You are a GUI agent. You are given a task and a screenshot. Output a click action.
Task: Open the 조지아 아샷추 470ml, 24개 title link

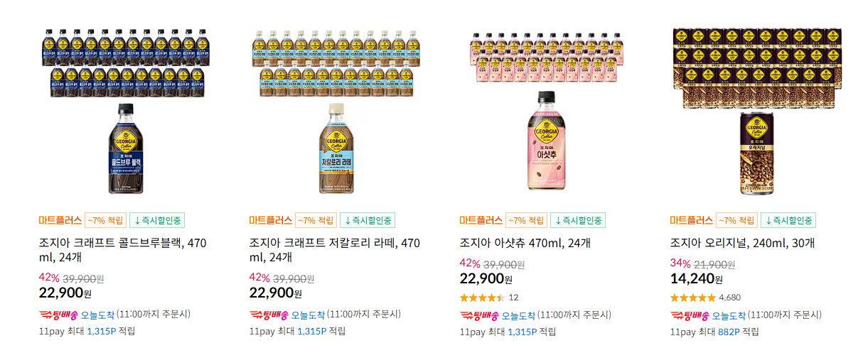[525, 244]
